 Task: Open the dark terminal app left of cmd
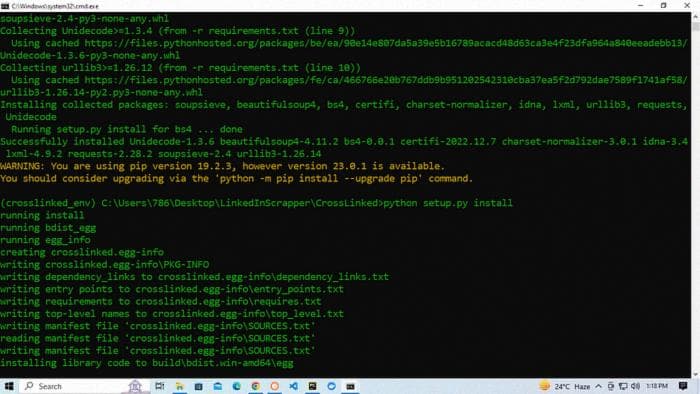(x=312, y=386)
